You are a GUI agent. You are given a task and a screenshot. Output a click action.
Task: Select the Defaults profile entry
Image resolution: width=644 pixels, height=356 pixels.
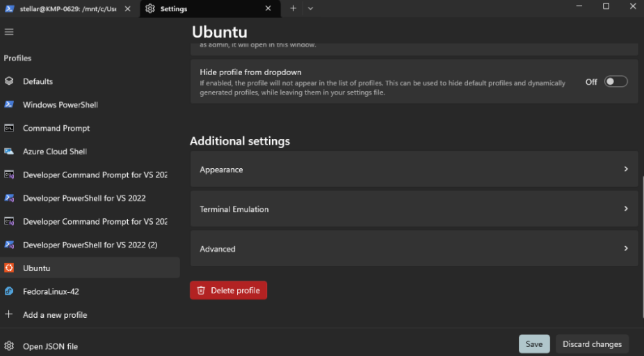click(90, 81)
